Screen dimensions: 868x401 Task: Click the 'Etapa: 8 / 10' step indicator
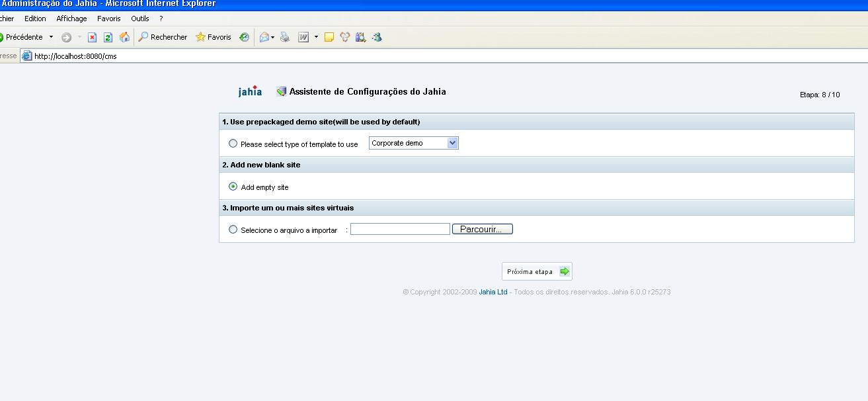click(820, 95)
